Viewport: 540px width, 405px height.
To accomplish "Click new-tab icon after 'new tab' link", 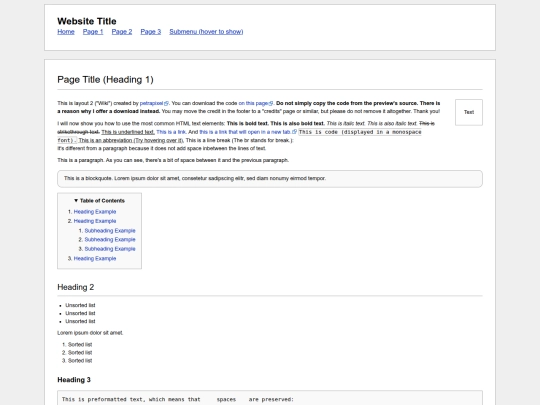I will pyautogui.click(x=294, y=132).
